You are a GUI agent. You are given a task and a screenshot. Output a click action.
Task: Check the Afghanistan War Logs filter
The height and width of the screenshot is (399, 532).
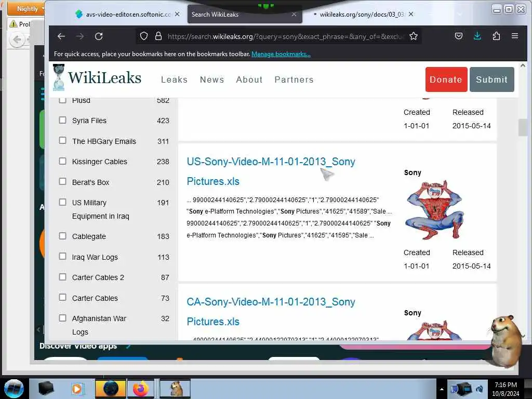coord(62,318)
